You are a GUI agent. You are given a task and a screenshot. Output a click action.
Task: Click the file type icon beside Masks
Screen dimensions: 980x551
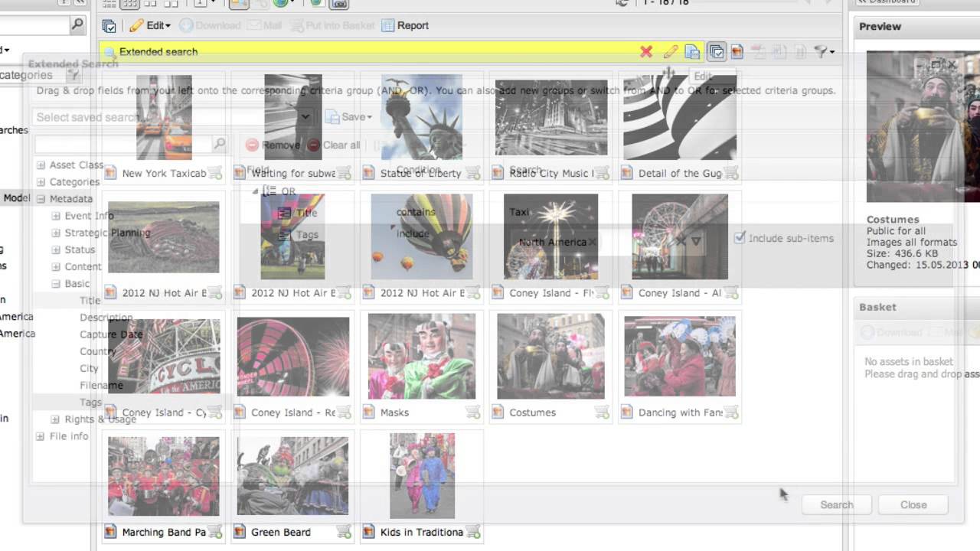pos(369,412)
